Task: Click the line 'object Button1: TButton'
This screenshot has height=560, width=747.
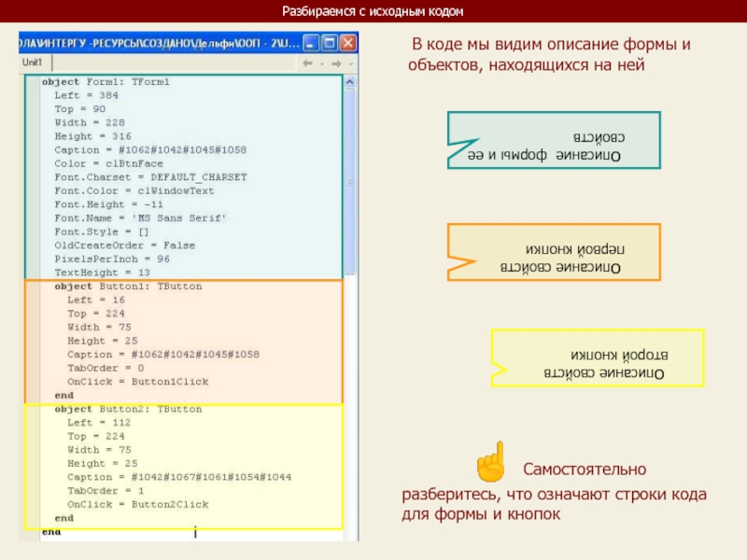Action: coord(128,287)
